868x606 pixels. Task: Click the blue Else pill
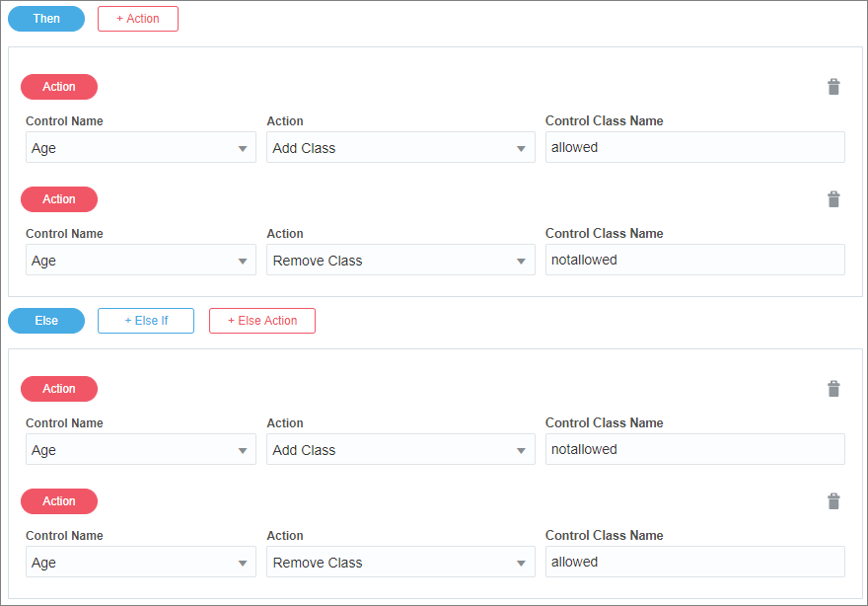[x=46, y=321]
